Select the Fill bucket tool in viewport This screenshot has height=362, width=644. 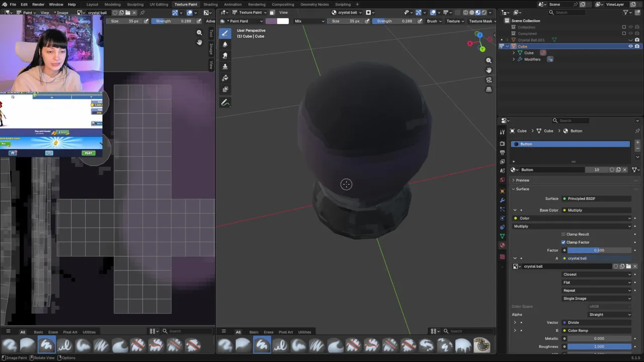tap(225, 78)
